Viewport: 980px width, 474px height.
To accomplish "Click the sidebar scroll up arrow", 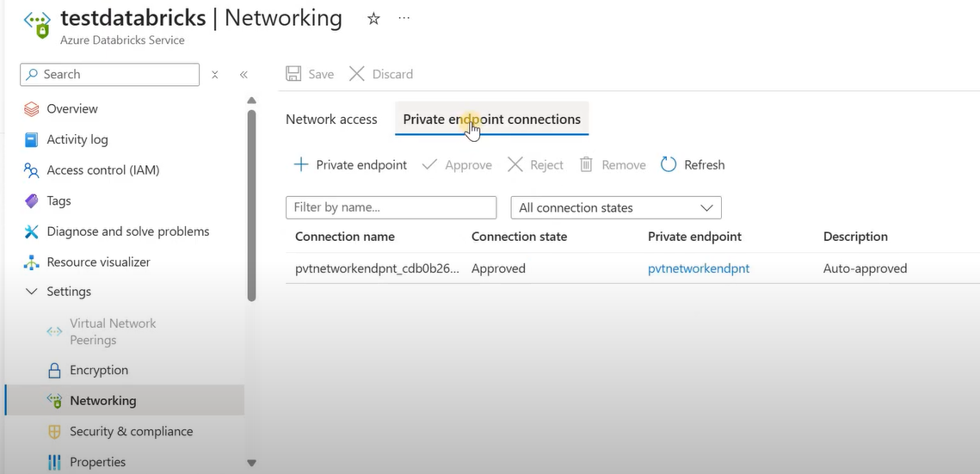I will [x=251, y=101].
